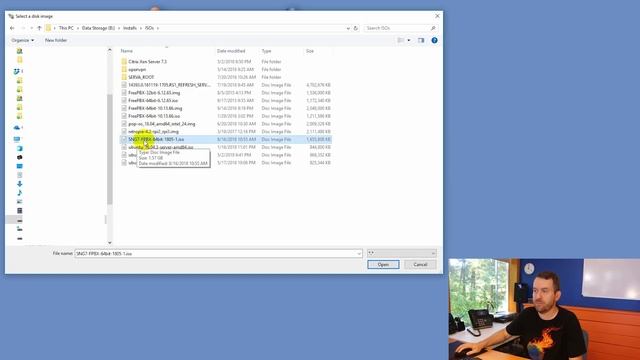The height and width of the screenshot is (360, 640).
Task: Go up one folder level with Up arrow
Action: (x=39, y=28)
